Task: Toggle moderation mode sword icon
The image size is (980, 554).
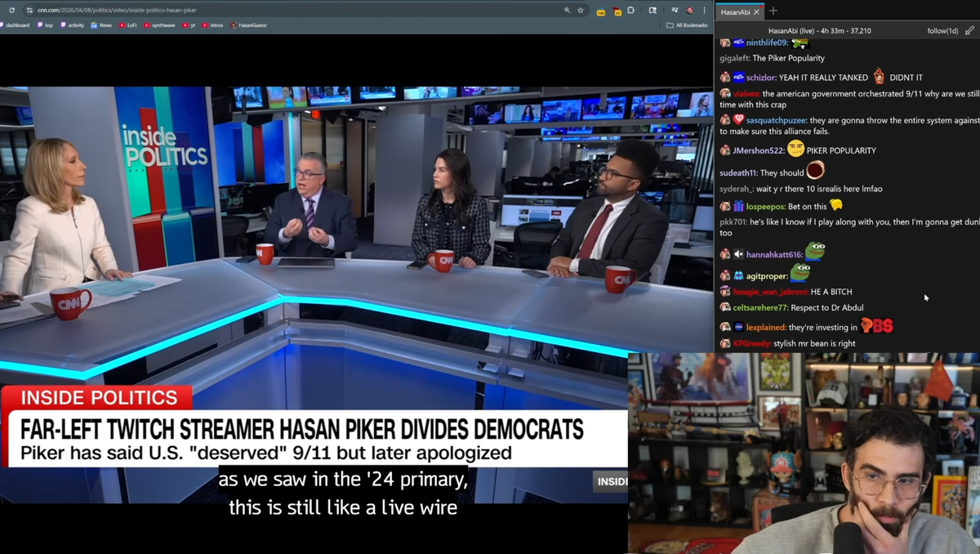Action: pyautogui.click(x=969, y=31)
